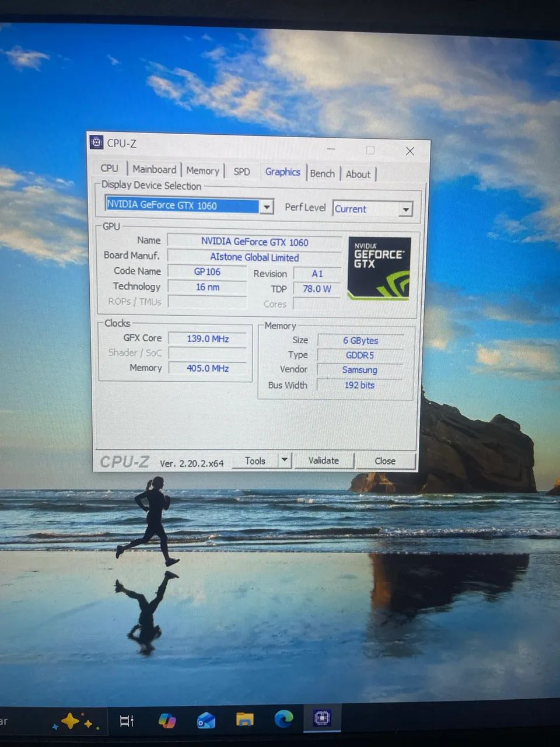Click the NVIDIA GeForce GTX logo
This screenshot has height=747, width=560.
click(379, 268)
